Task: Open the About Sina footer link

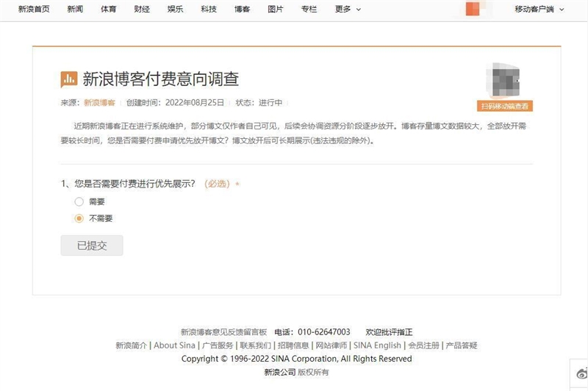Action: pyautogui.click(x=174, y=345)
